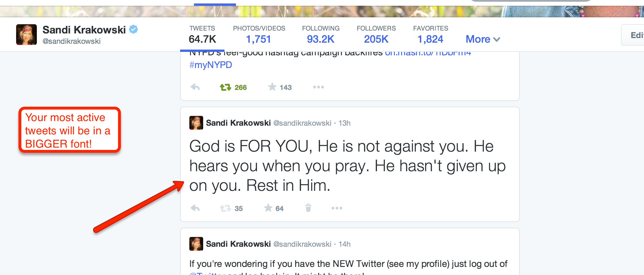Image resolution: width=644 pixels, height=275 pixels.
Task: Reply to the 13h 'God is FOR YOU' tweet
Action: pos(195,208)
